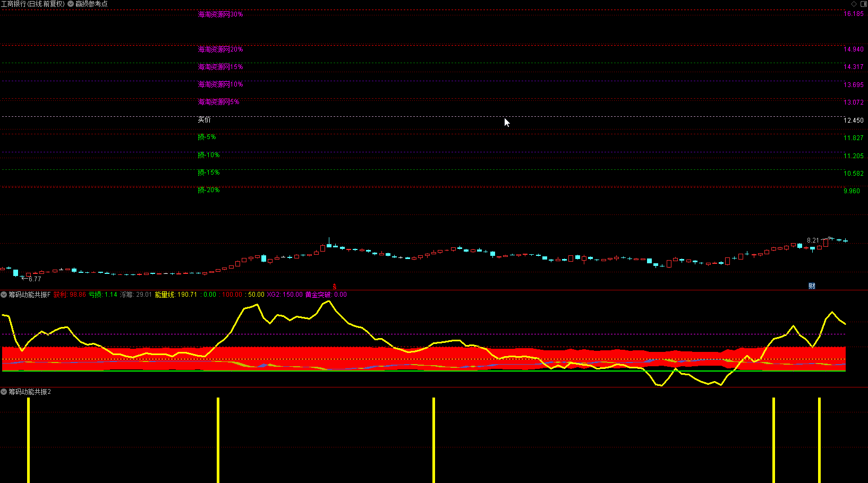868x483 pixels.
Task: Select the 筹码动能共振F panel label
Action: pos(29,295)
